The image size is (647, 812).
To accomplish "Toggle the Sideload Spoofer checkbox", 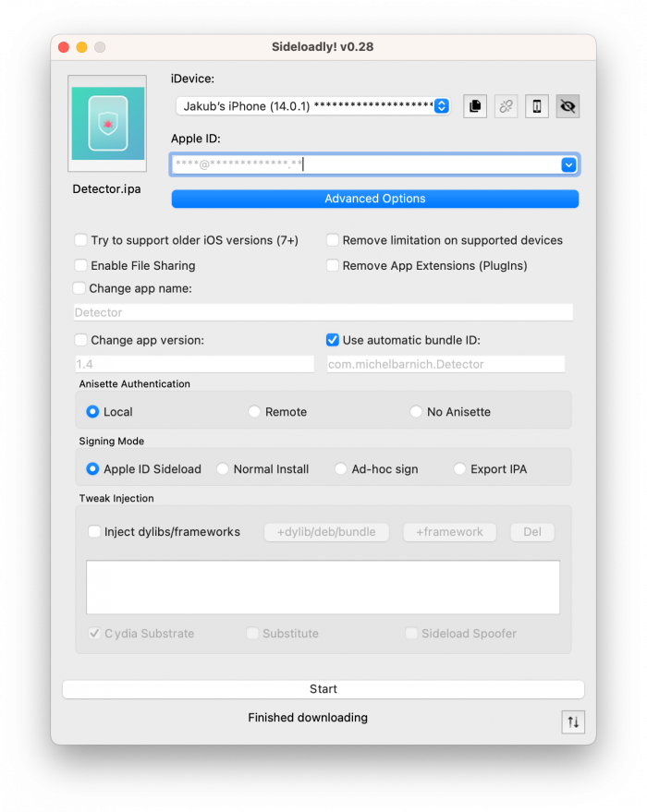I will pos(411,634).
